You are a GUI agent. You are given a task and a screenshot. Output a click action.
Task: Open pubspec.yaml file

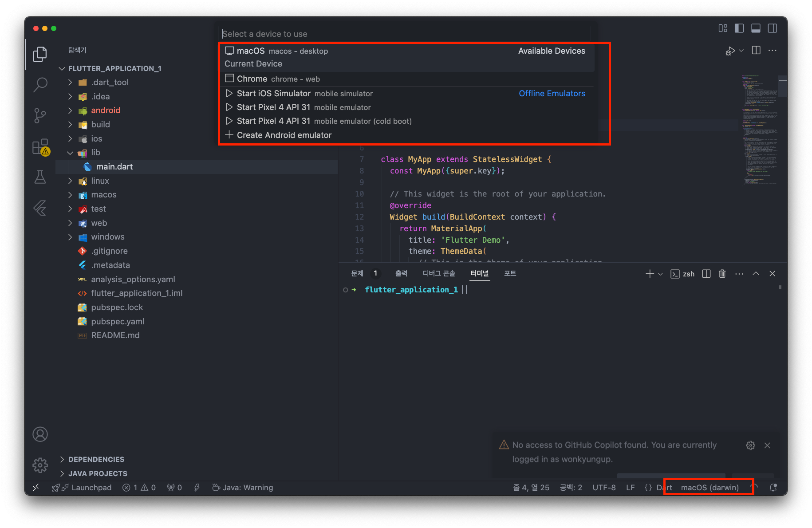point(118,322)
